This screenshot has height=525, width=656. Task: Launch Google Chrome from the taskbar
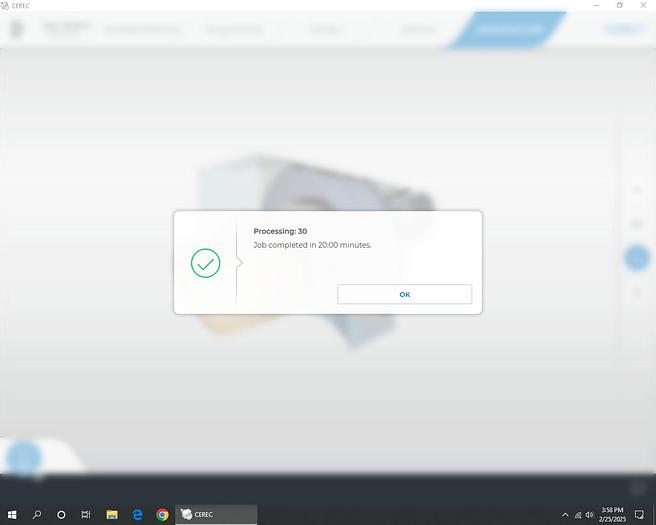(x=162, y=515)
